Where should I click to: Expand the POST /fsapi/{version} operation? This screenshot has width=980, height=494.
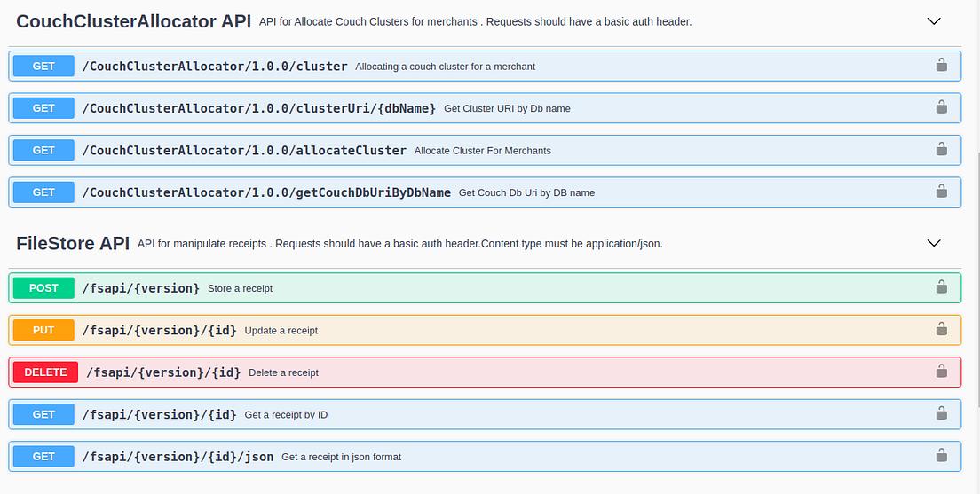pyautogui.click(x=485, y=288)
